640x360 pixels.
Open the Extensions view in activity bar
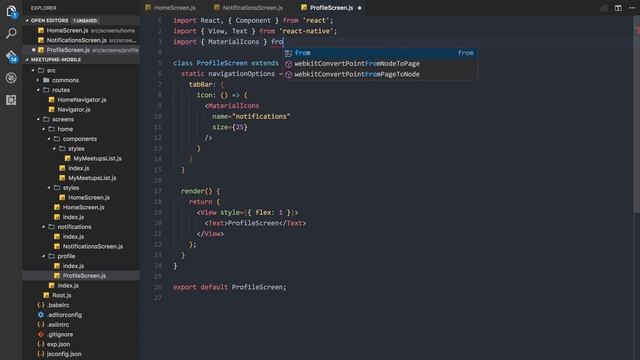point(11,100)
